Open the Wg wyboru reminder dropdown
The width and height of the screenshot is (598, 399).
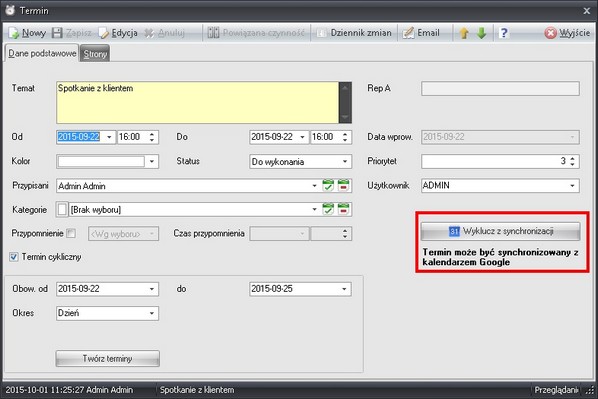pyautogui.click(x=123, y=233)
